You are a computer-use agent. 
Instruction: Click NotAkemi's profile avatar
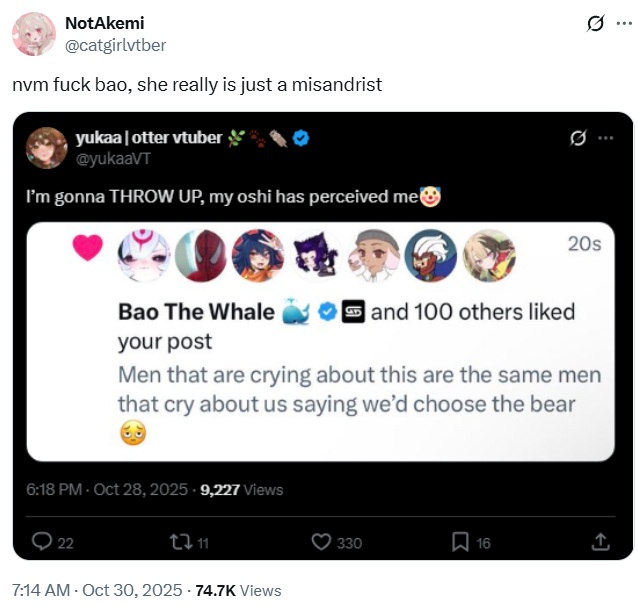click(x=33, y=34)
